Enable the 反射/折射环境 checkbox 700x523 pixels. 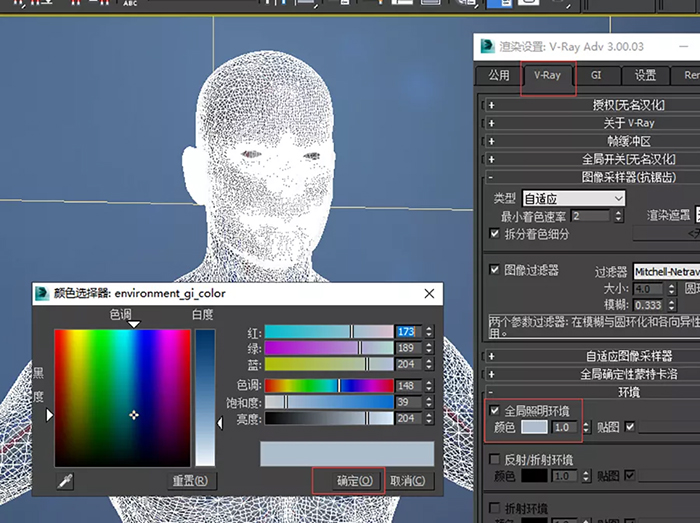click(x=495, y=459)
